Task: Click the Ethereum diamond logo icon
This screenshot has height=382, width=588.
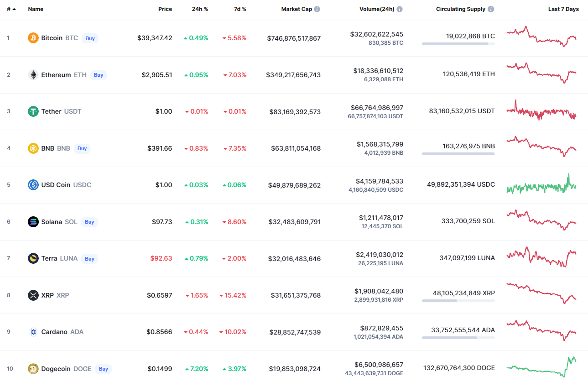Action: (33, 75)
